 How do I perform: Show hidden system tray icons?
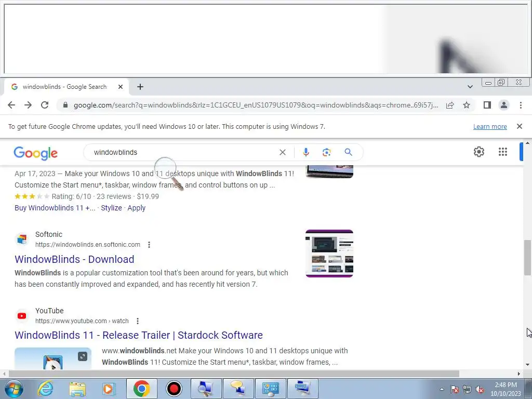click(x=442, y=389)
